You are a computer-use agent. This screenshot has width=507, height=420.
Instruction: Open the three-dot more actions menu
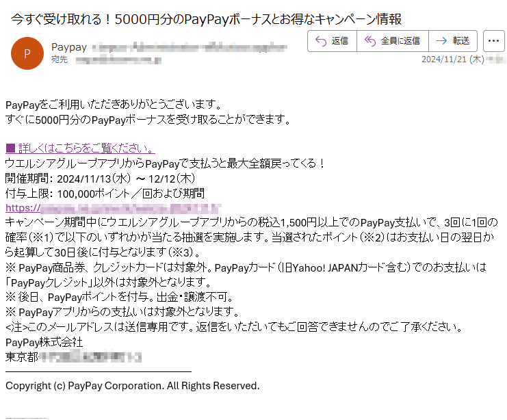pyautogui.click(x=493, y=41)
